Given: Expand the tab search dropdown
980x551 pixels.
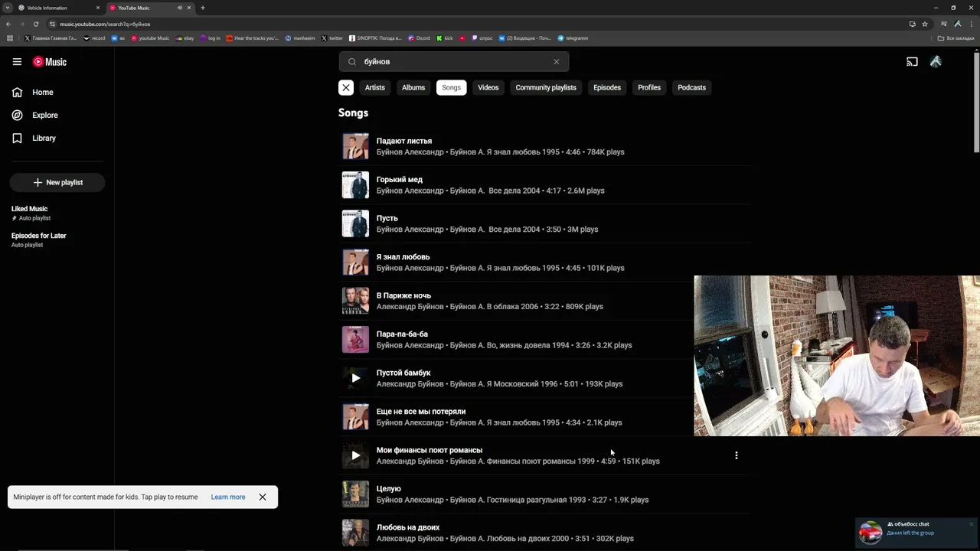Looking at the screenshot, I should coord(8,8).
